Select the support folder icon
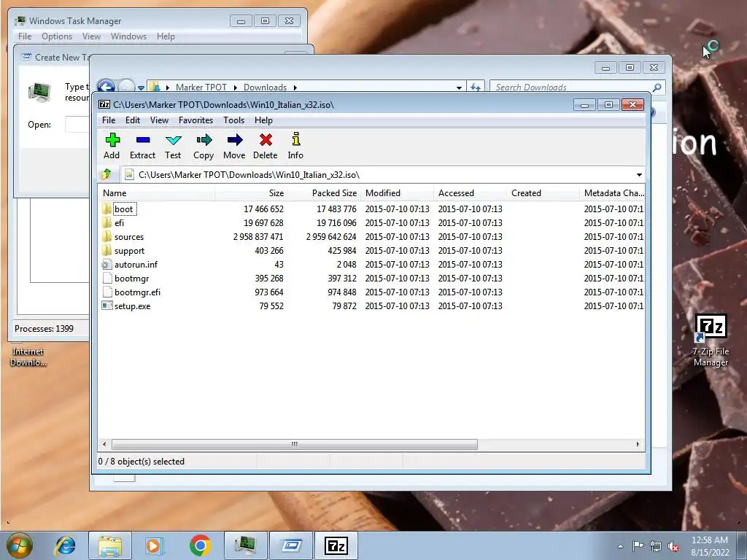This screenshot has width=747, height=560. pos(107,251)
